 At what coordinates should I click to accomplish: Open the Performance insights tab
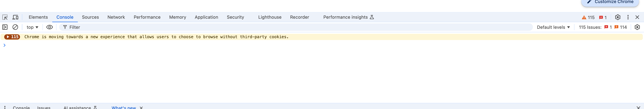pos(348,17)
